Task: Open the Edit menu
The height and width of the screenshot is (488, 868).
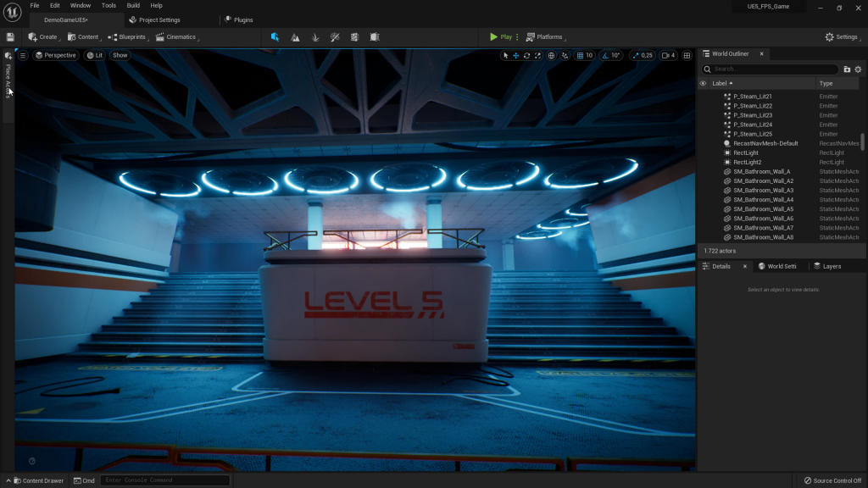Action: tap(55, 6)
